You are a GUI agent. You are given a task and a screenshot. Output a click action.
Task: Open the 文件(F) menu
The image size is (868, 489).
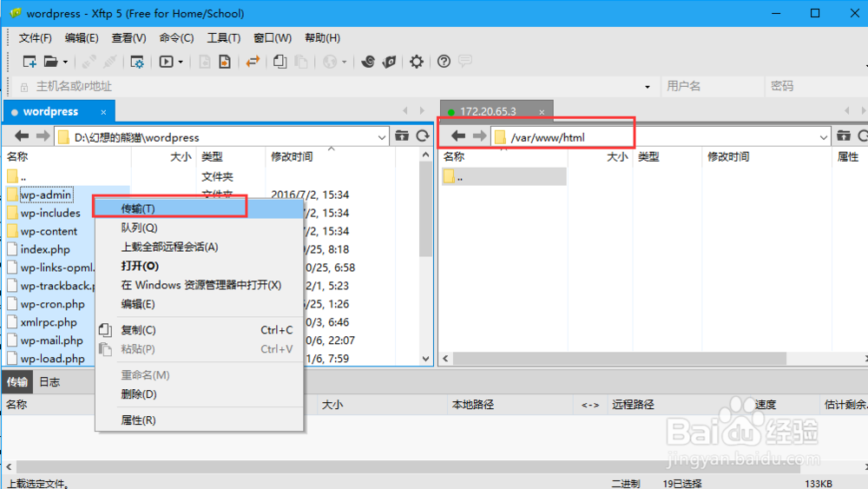pyautogui.click(x=36, y=37)
